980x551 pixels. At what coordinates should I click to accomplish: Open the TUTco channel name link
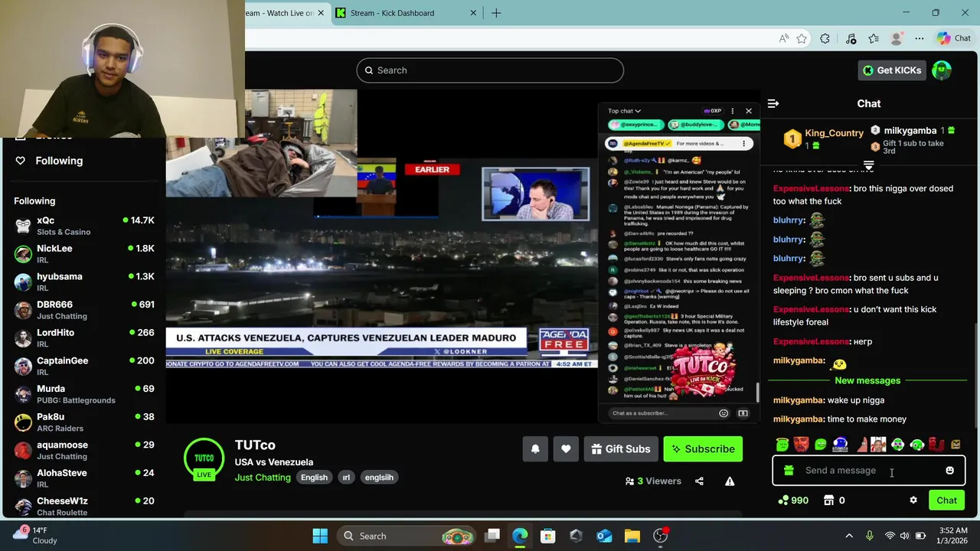click(x=255, y=445)
